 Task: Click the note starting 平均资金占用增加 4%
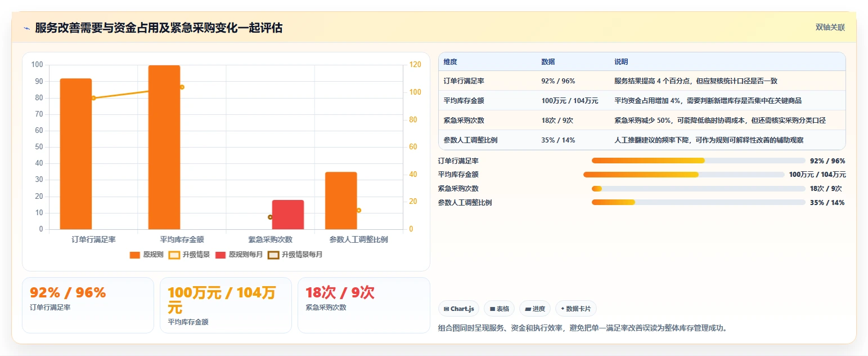tap(708, 101)
